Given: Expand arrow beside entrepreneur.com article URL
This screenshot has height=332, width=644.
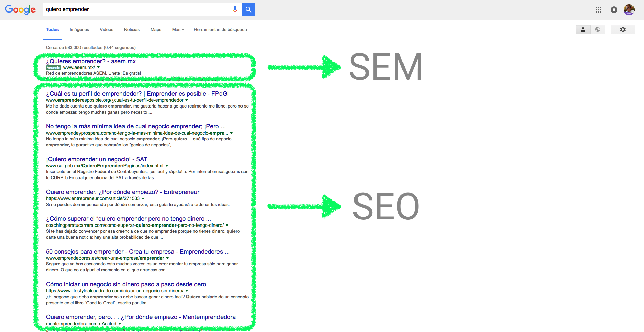Looking at the screenshot, I should (143, 198).
